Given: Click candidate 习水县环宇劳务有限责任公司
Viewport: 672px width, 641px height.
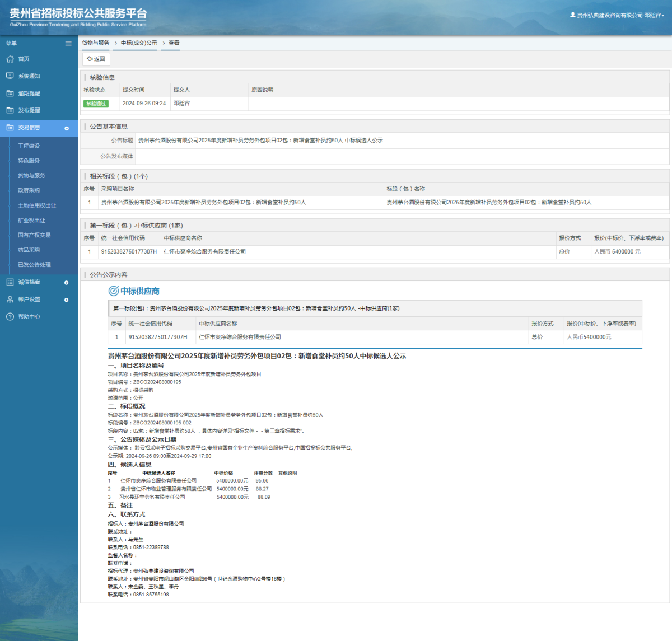Looking at the screenshot, I should pyautogui.click(x=152, y=497).
